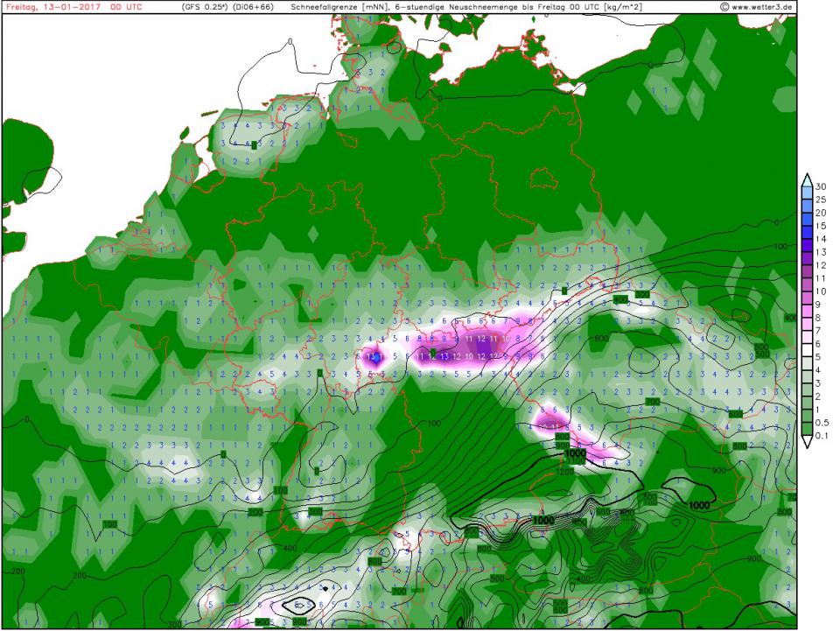This screenshot has height=631, width=840.
Task: Select the legend value 20 label
Action: point(822,213)
